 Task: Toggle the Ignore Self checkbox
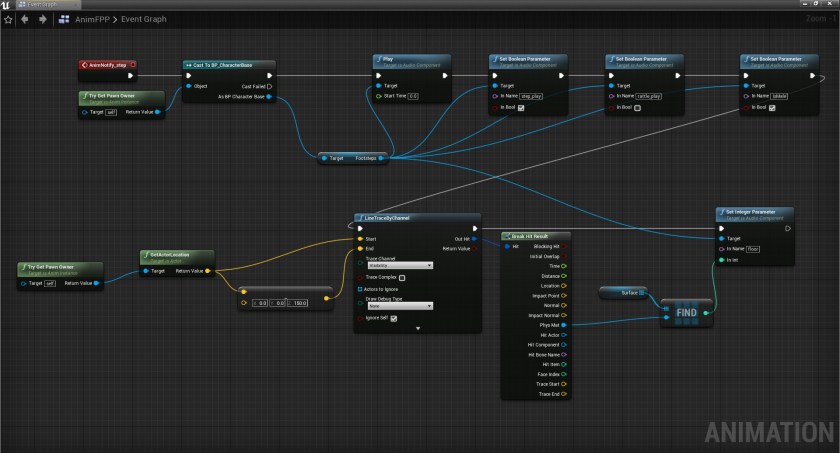point(393,319)
